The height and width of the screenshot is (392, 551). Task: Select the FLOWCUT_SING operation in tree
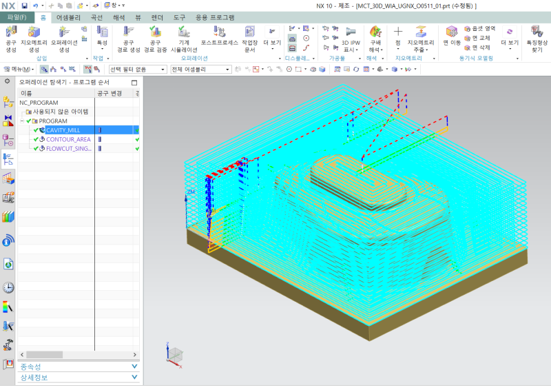pyautogui.click(x=68, y=148)
